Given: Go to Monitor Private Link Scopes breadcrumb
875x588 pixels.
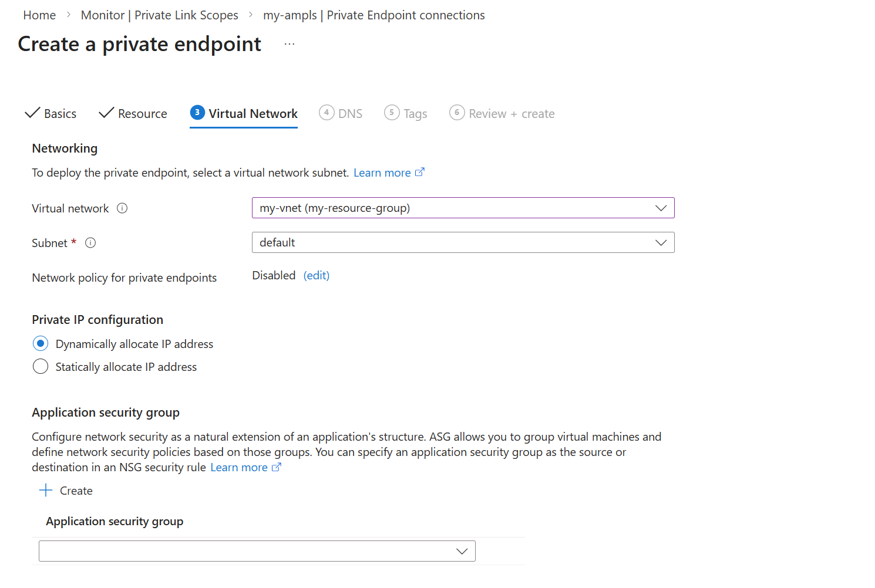Looking at the screenshot, I should coord(159,15).
